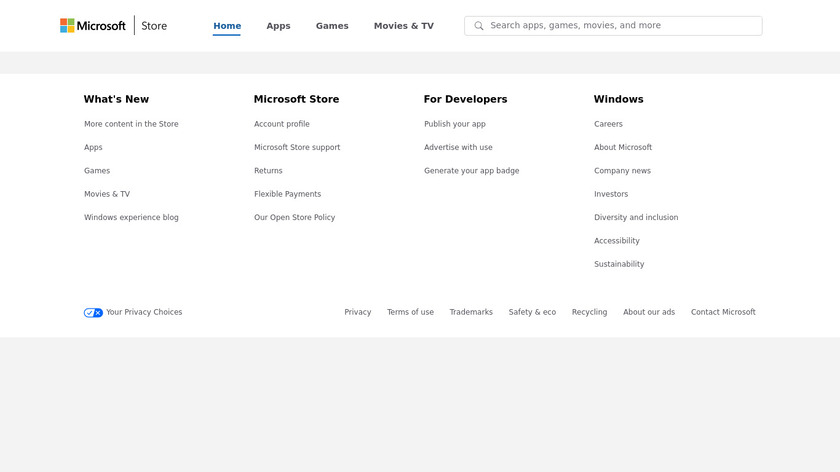The width and height of the screenshot is (840, 472).
Task: Read Our Open Store Policy
Action: (x=295, y=218)
